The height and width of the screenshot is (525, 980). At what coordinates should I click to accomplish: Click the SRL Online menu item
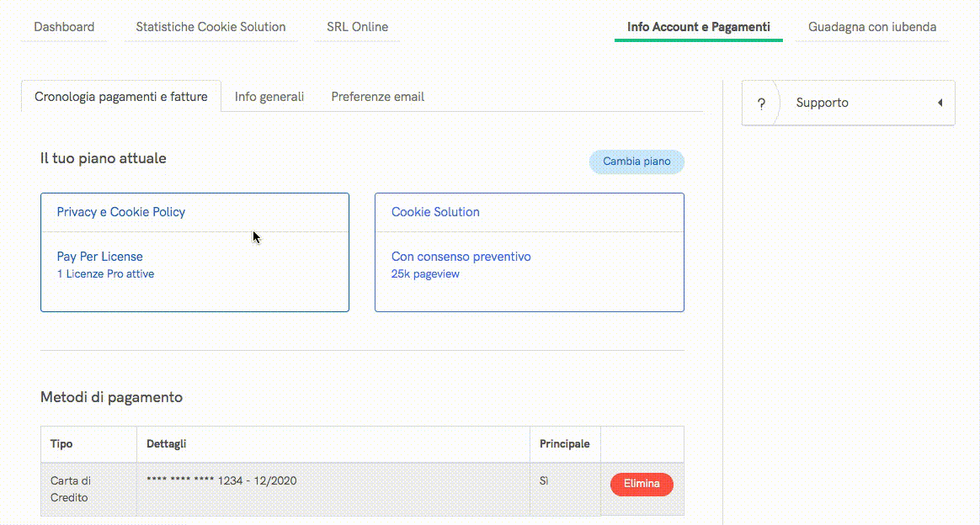tap(357, 26)
